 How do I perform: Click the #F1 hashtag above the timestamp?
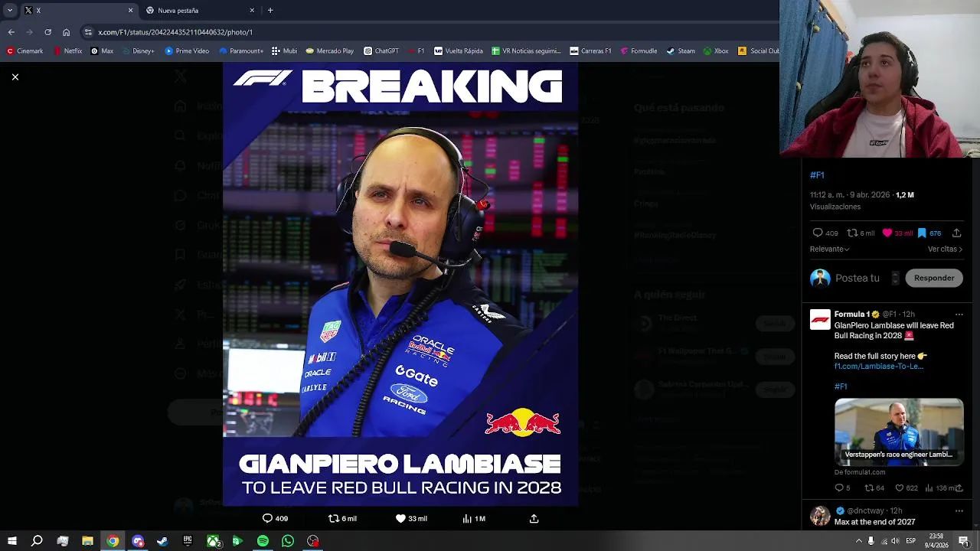pyautogui.click(x=817, y=175)
